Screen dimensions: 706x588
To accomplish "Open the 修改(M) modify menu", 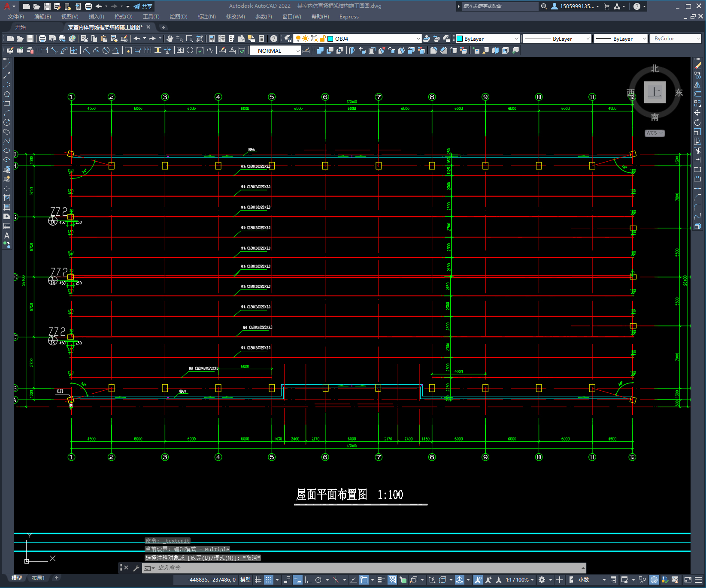I will point(235,17).
